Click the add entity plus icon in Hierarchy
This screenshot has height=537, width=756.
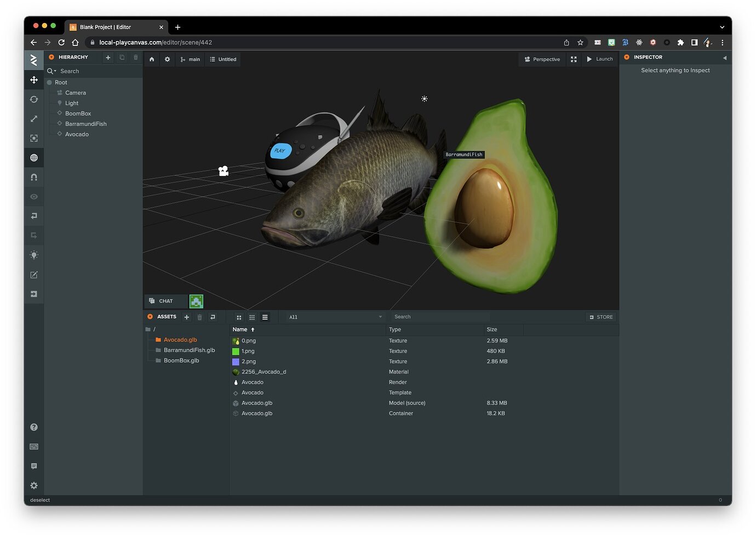[108, 58]
